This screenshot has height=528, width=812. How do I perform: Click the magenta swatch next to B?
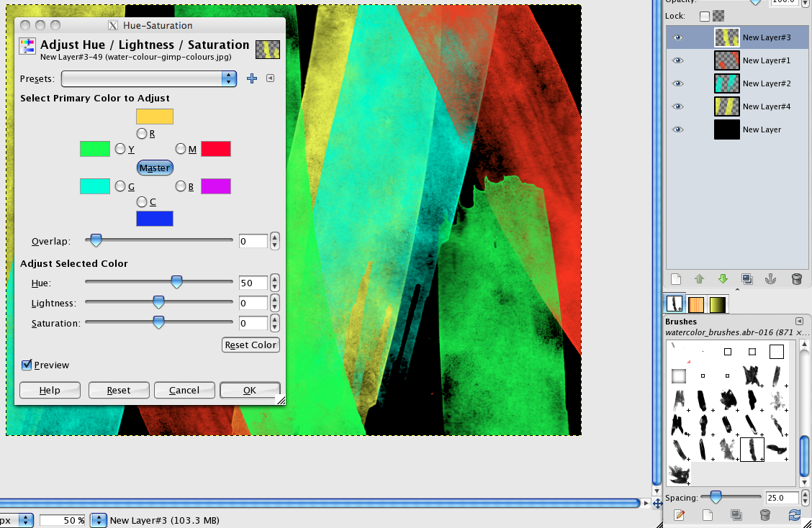[216, 186]
